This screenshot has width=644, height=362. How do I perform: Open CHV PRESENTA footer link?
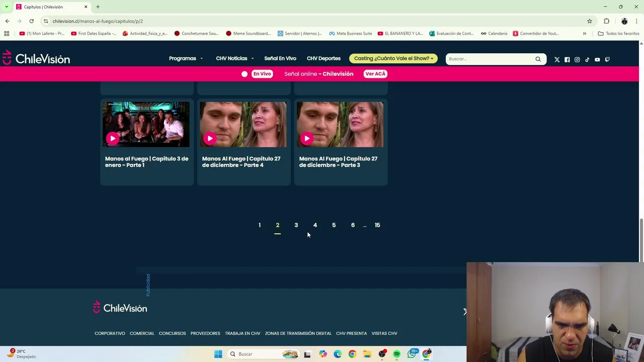tap(352, 333)
